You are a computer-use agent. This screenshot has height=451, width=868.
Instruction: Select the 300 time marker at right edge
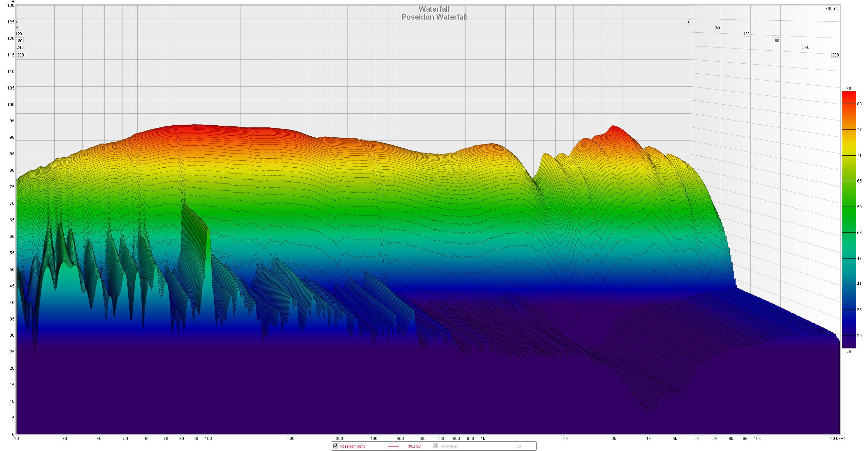[835, 55]
